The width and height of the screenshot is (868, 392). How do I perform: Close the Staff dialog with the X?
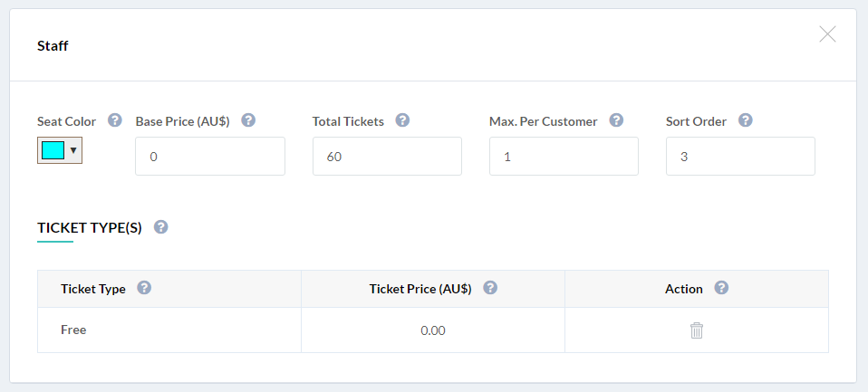tap(827, 34)
